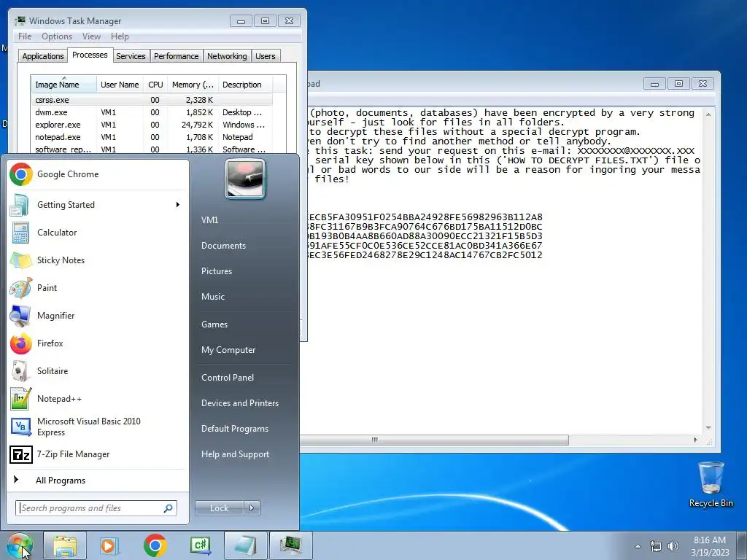Screen dimensions: 747x560
Task: Switch to the Users tab
Action: pyautogui.click(x=266, y=56)
